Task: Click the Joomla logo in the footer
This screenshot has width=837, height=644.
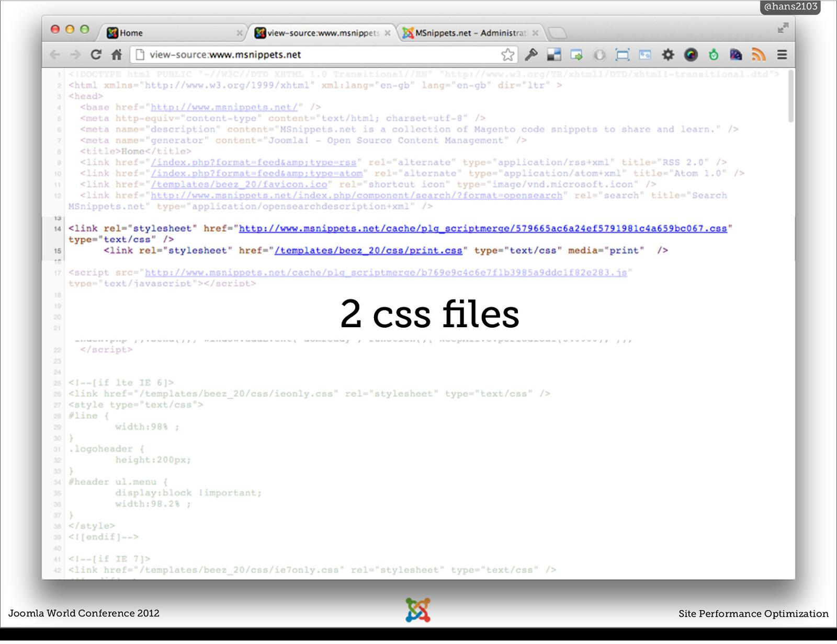Action: point(418,610)
